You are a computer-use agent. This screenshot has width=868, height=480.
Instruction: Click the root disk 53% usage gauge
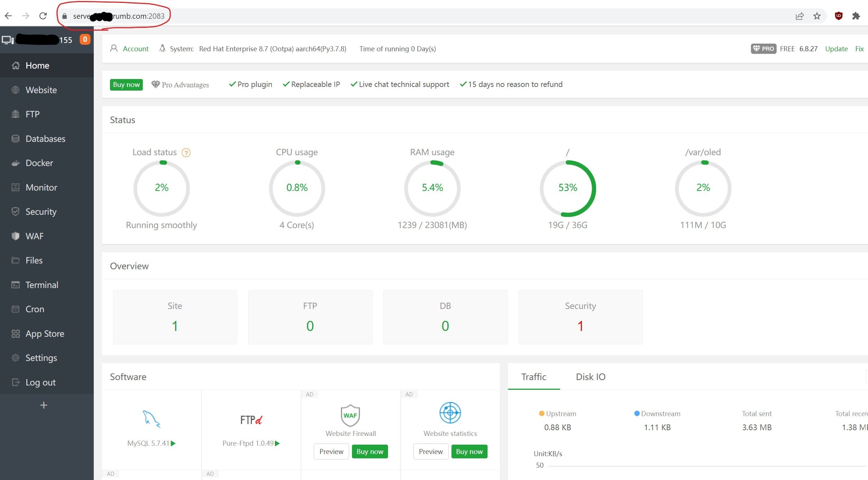568,188
